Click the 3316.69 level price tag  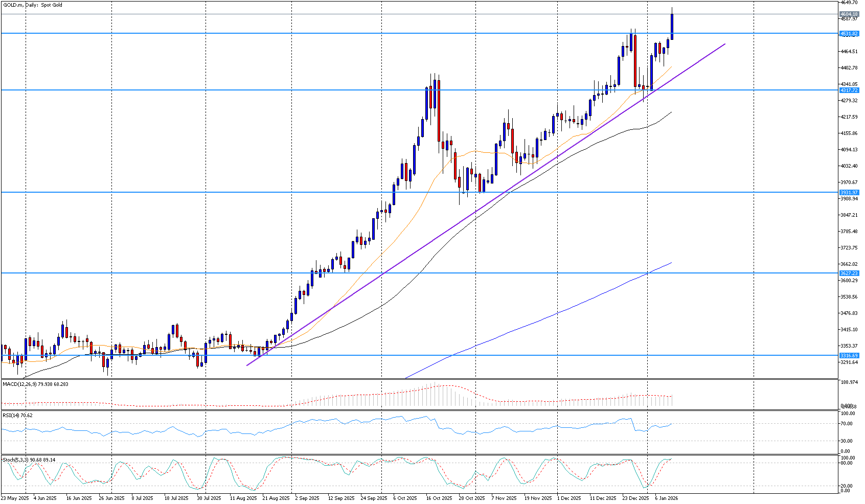pos(849,356)
